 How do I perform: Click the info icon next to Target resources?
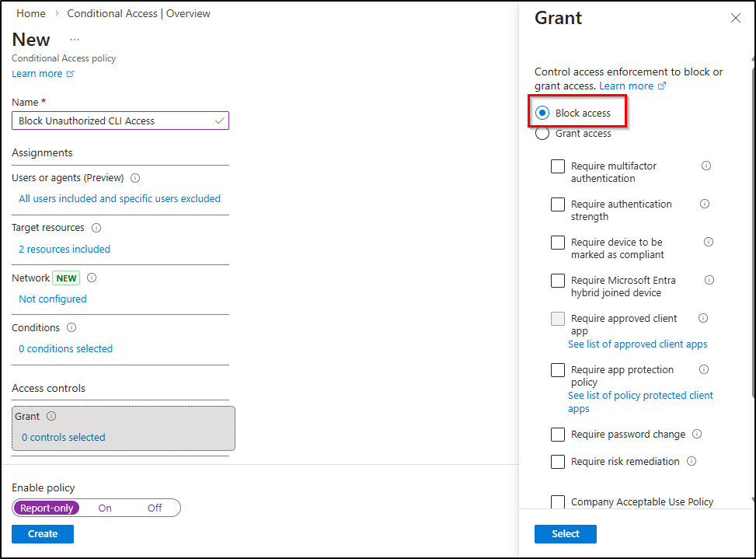96,228
